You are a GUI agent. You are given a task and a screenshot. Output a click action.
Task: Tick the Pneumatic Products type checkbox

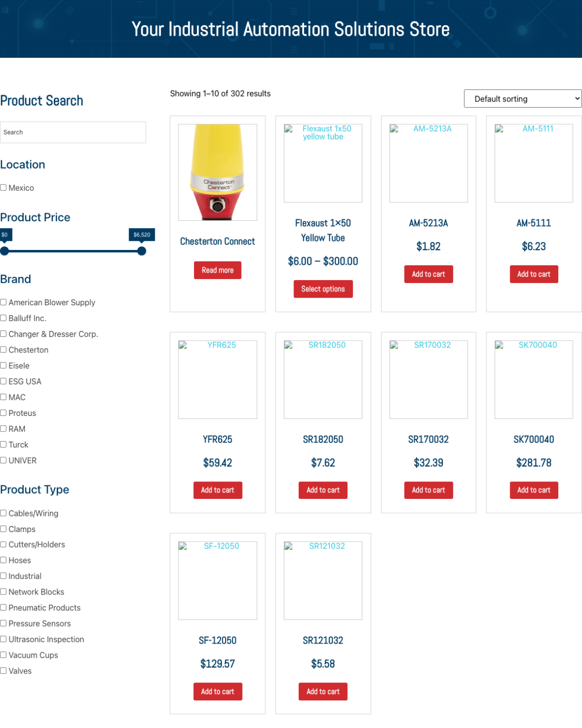tap(3, 607)
